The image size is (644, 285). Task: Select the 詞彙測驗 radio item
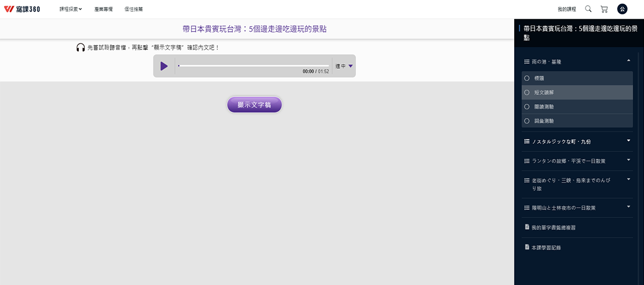pyautogui.click(x=527, y=121)
